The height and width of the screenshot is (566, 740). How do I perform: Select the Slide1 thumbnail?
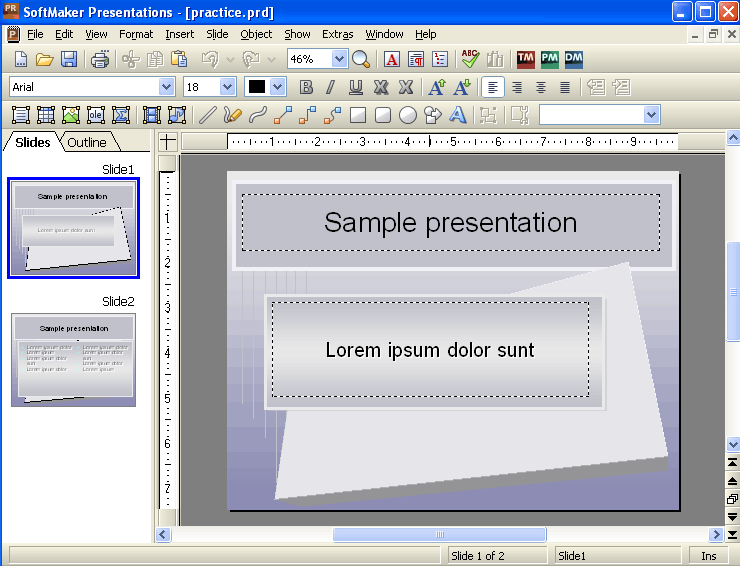(74, 228)
